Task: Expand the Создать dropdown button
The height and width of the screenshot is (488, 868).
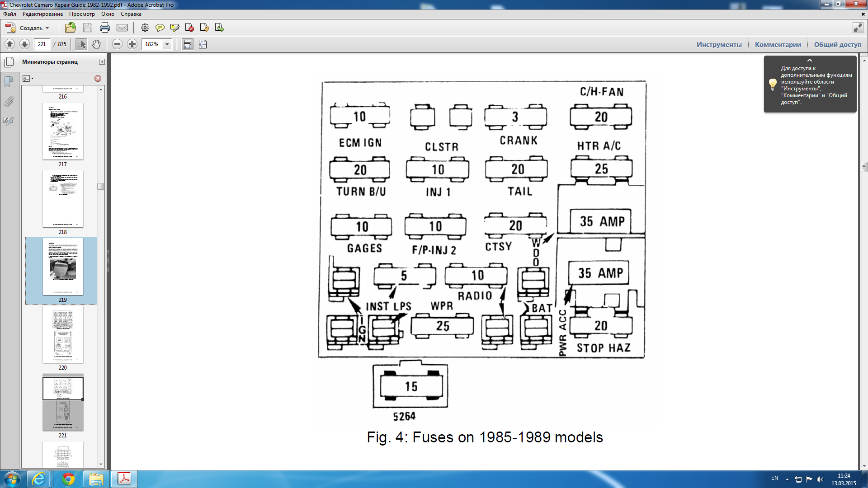Action: tap(47, 28)
